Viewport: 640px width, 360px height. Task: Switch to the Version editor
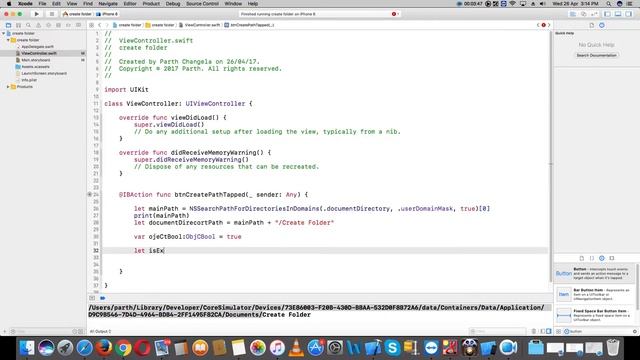[594, 14]
